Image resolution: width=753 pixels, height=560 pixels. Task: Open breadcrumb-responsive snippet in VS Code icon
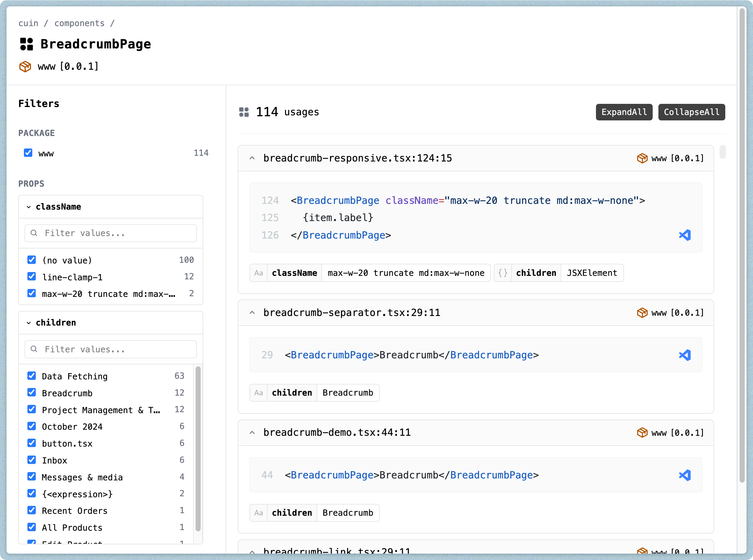pos(685,235)
